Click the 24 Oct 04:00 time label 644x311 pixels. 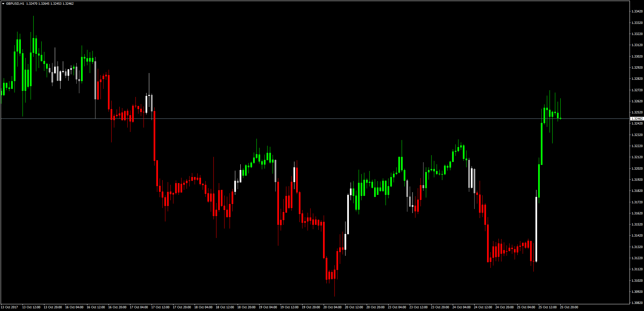(461, 307)
